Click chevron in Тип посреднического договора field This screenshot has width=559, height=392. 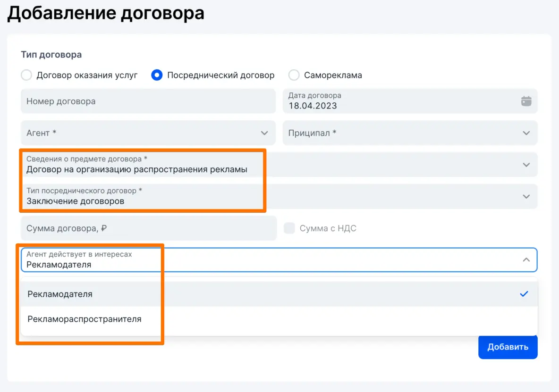click(526, 196)
